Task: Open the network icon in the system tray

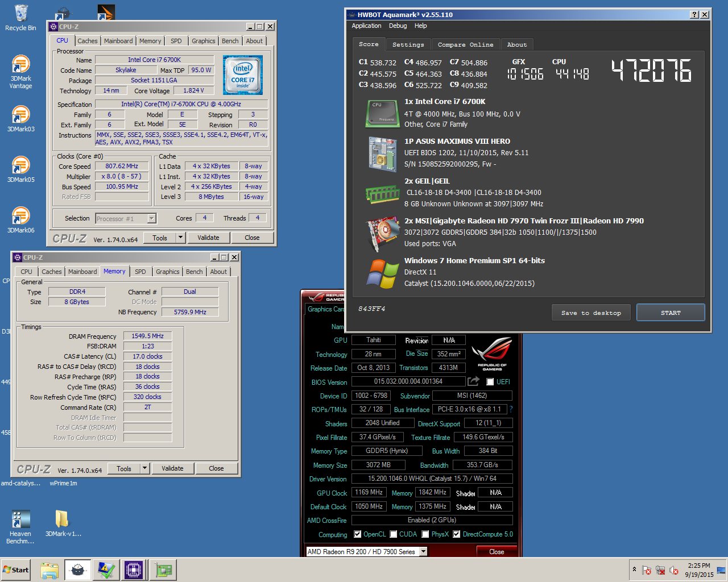Action: coord(660,570)
